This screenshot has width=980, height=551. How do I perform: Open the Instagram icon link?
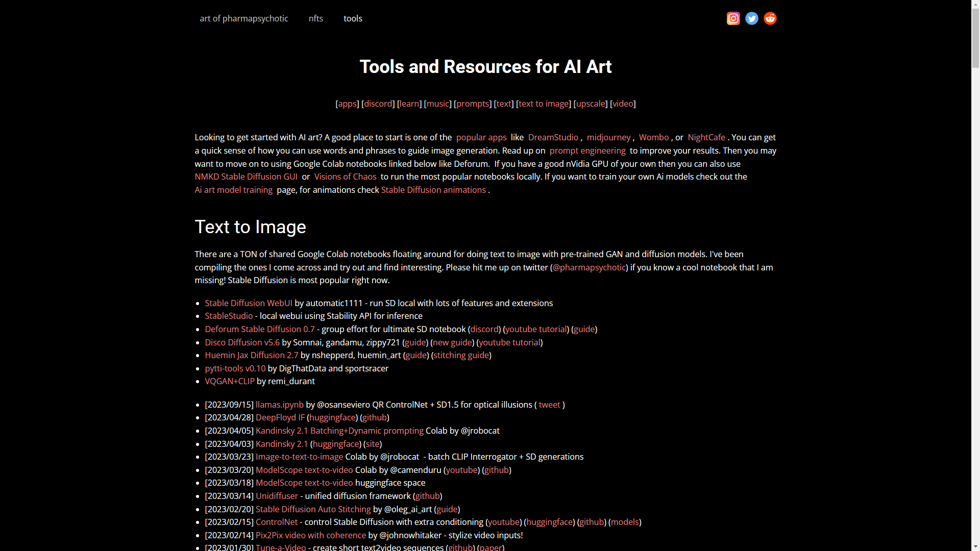(x=733, y=18)
